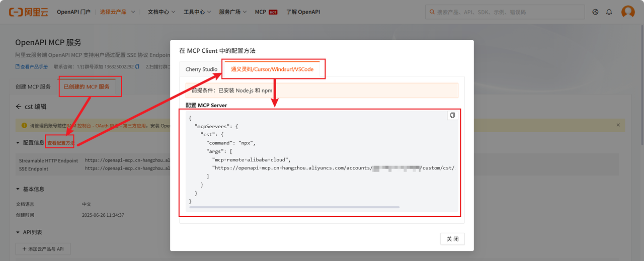Select the 通义灵码/Cursor/Windsurf/VSCode tab
The image size is (644, 261).
(272, 69)
